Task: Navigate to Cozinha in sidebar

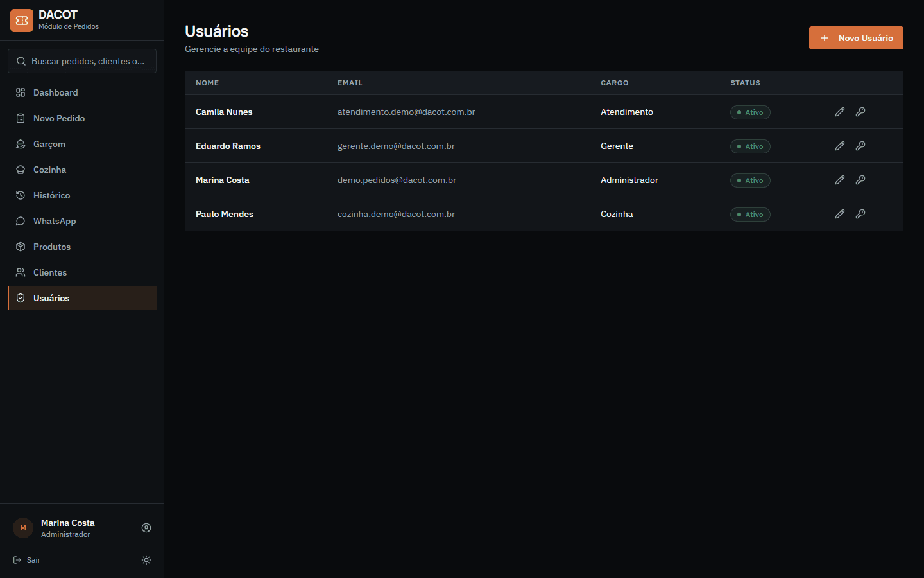Action: tap(82, 170)
